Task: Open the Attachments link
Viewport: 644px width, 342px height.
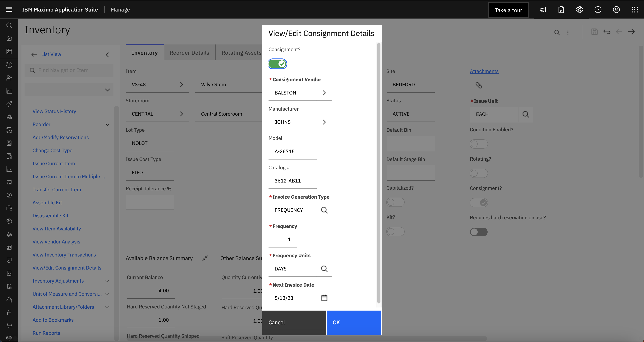Action: click(484, 71)
